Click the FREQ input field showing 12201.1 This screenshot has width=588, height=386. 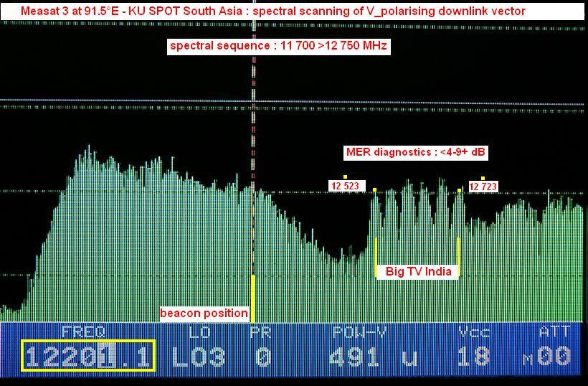tap(88, 356)
